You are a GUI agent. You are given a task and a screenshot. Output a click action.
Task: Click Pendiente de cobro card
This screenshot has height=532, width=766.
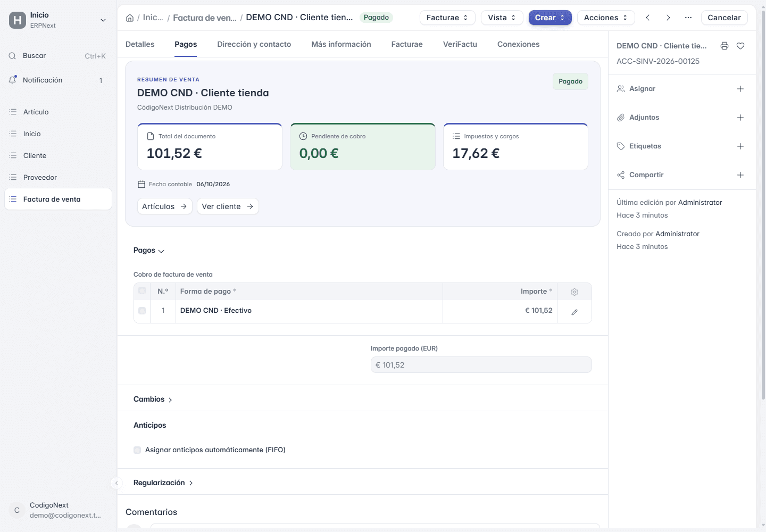point(363,147)
